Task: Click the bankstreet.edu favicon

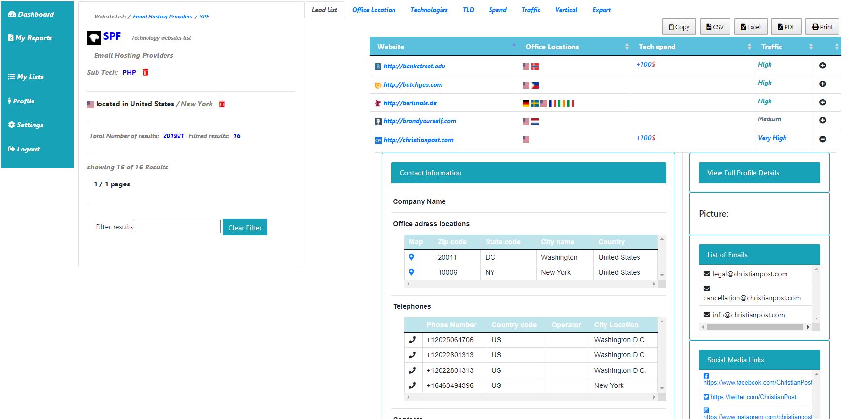Action: pyautogui.click(x=378, y=67)
